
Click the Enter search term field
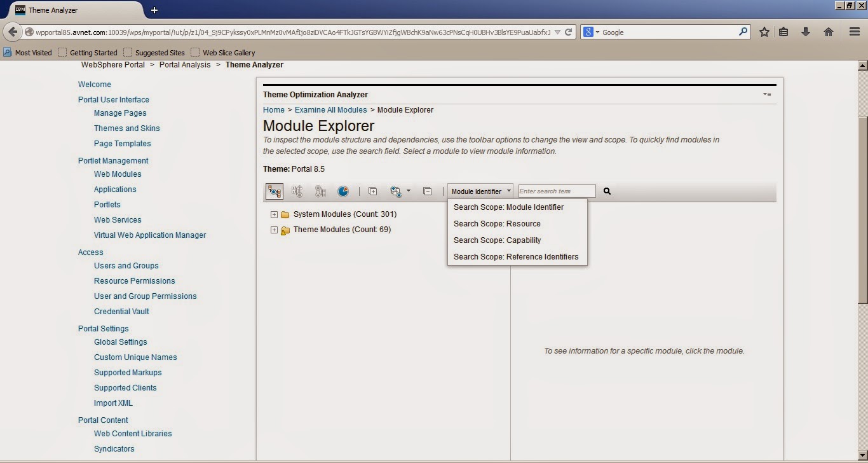tap(557, 191)
